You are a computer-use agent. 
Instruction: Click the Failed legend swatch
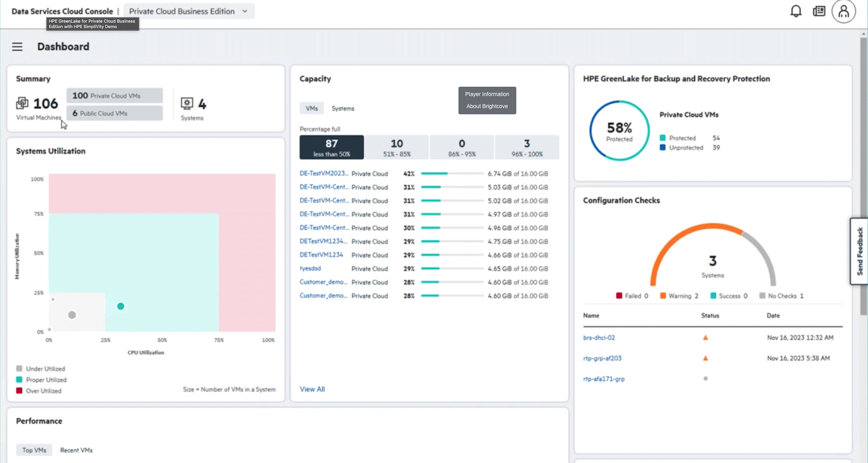(619, 296)
